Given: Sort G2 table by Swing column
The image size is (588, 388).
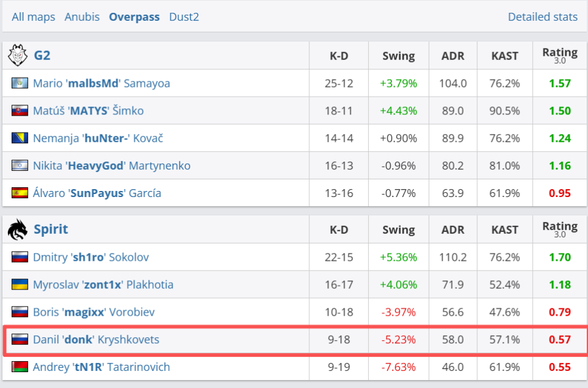Looking at the screenshot, I should click(x=399, y=56).
